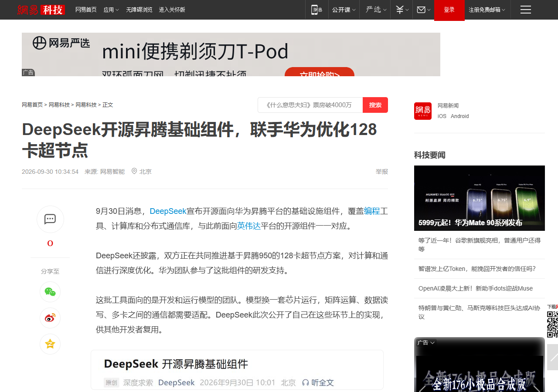Screen dimensions: 558x392
Task: Click the iOS download link
Action: click(x=442, y=116)
